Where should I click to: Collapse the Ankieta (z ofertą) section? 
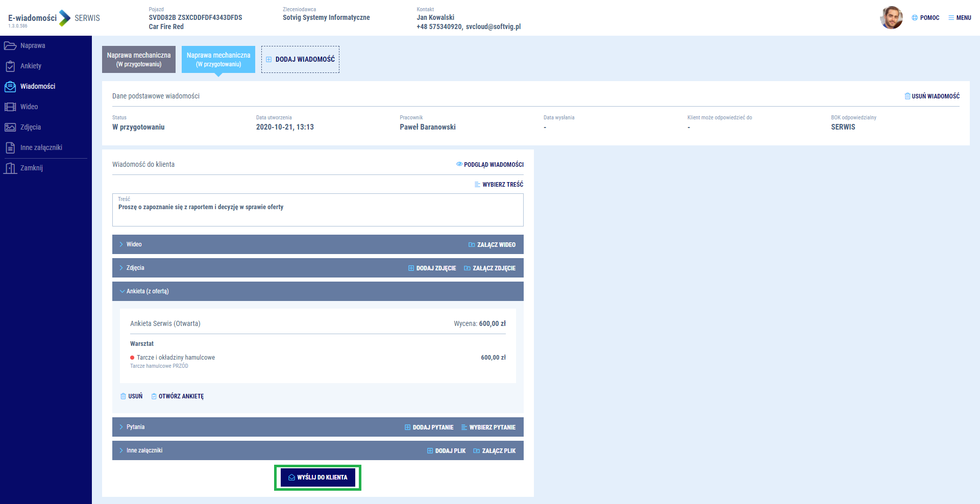122,291
